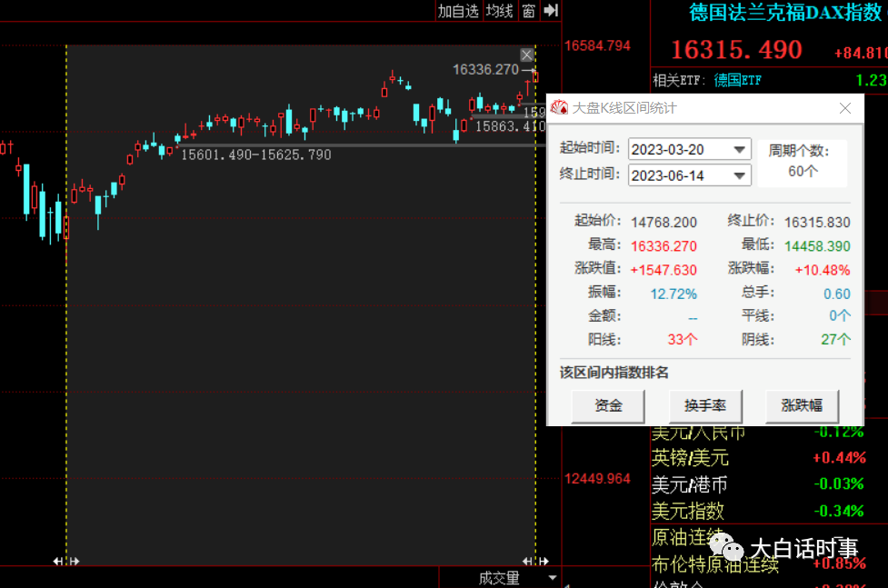Screen dimensions: 888x588
Task: Click the 涨跌值 +1547.630 value
Action: 664,270
